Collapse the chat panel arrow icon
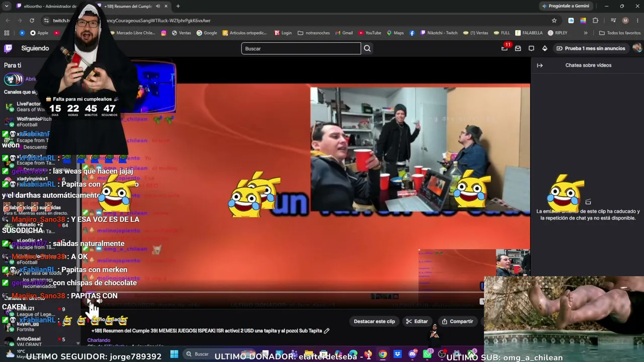 coord(539,65)
